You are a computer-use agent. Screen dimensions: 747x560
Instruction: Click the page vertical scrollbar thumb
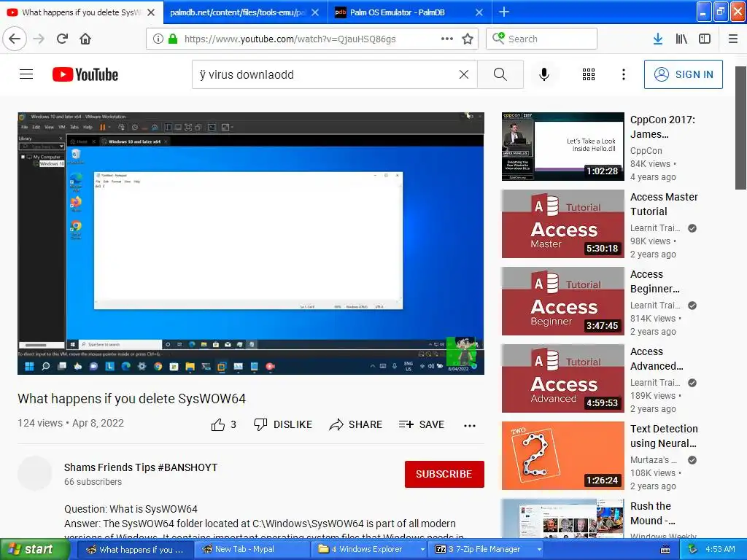pyautogui.click(x=741, y=128)
